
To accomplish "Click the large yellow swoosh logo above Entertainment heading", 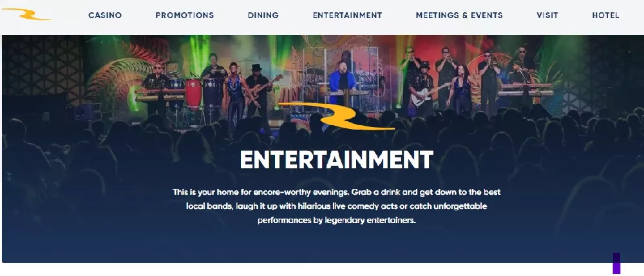I will pos(337,116).
